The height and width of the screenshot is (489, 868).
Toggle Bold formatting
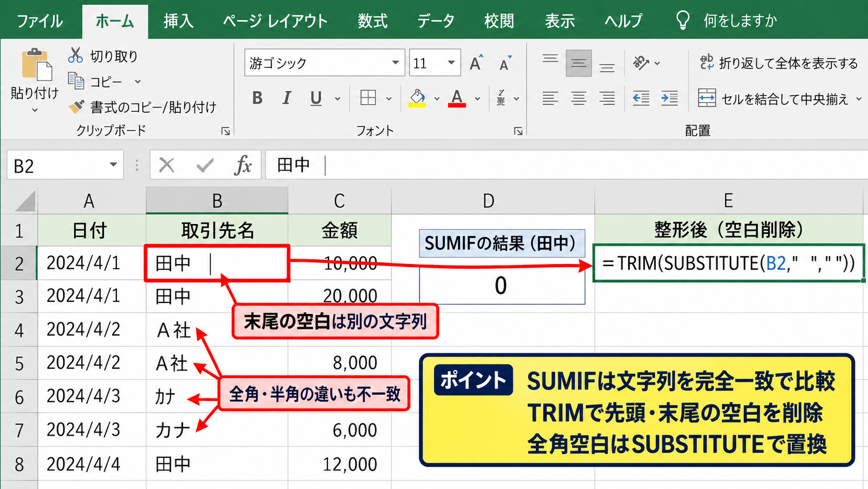click(257, 98)
